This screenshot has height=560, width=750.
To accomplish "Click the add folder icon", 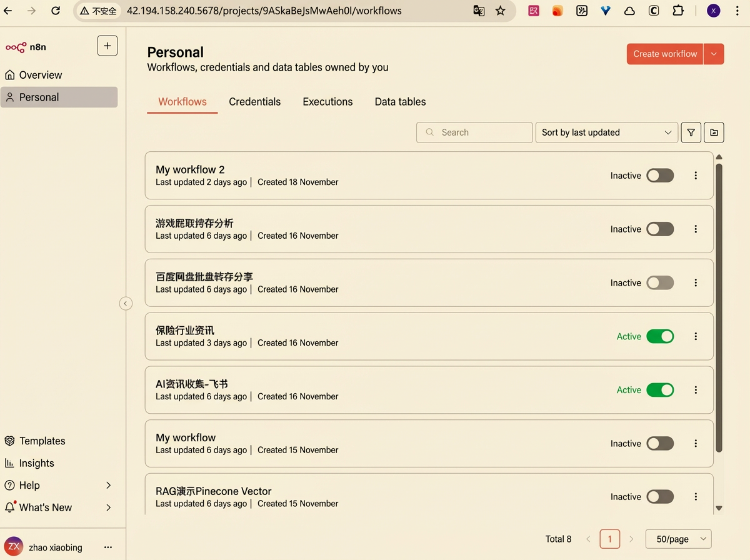I will (x=714, y=132).
